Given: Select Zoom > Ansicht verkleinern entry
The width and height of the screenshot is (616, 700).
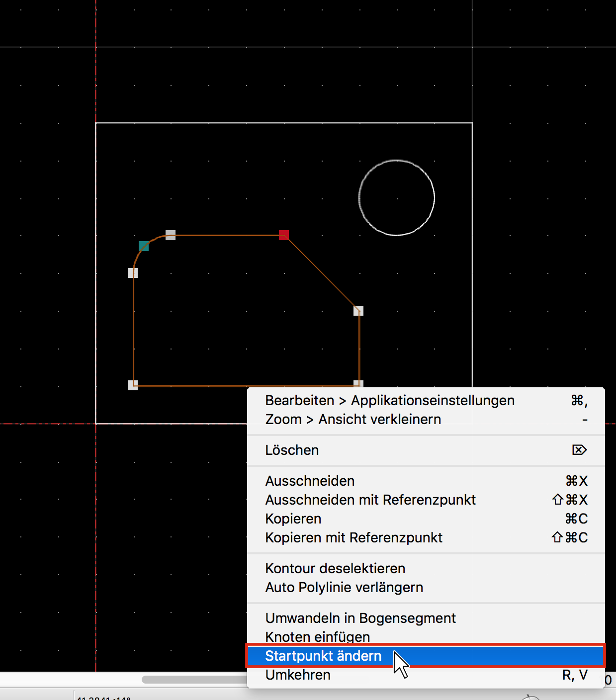Looking at the screenshot, I should [x=353, y=419].
